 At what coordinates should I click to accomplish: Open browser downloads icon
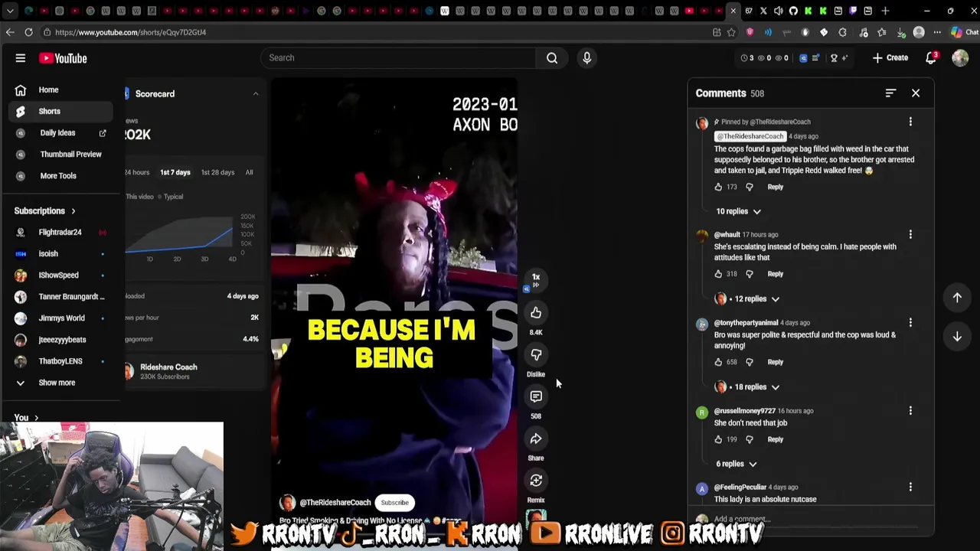[x=900, y=32]
